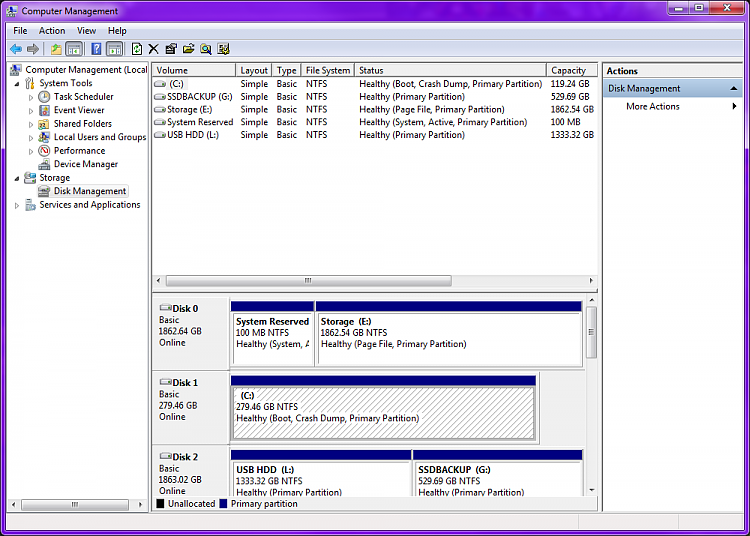Collapse the System Tools node
This screenshot has width=750, height=536.
(x=17, y=84)
